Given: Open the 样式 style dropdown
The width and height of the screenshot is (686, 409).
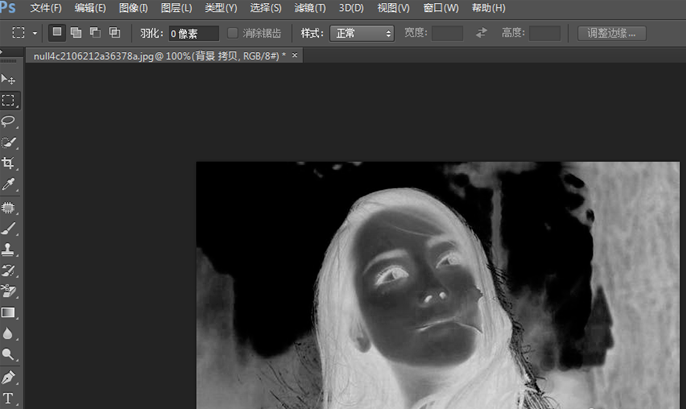Looking at the screenshot, I should click(x=363, y=33).
